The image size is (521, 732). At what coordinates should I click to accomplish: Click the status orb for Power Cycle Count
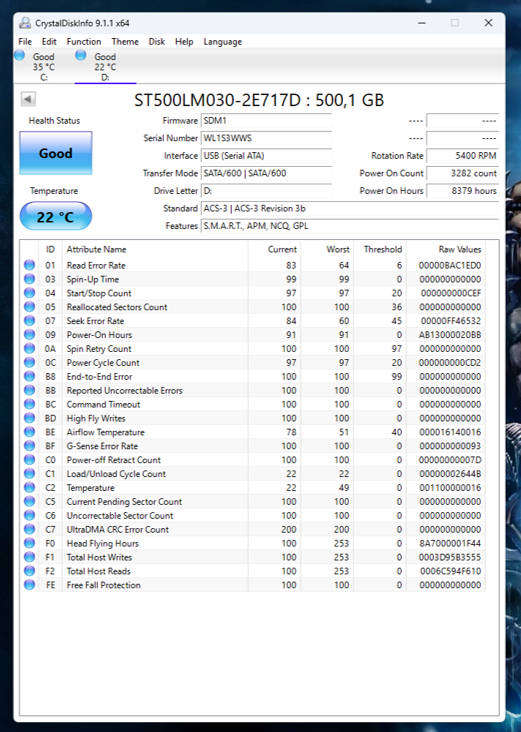tap(29, 362)
